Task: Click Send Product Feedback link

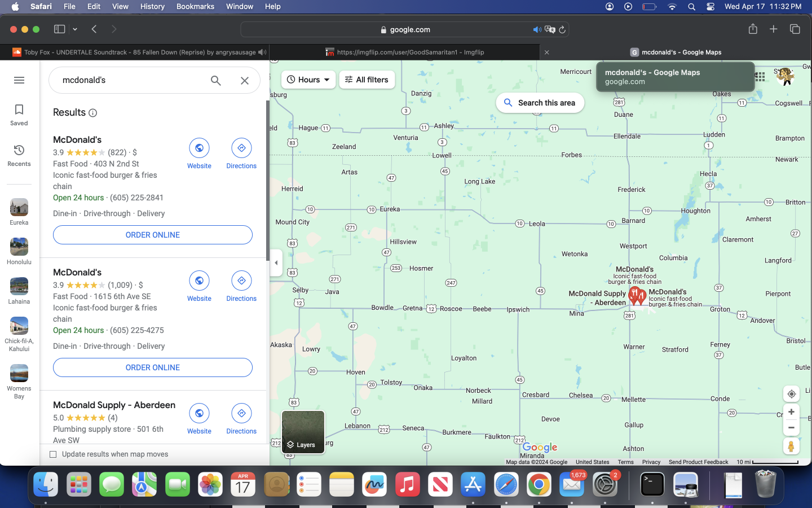Action: point(698,462)
